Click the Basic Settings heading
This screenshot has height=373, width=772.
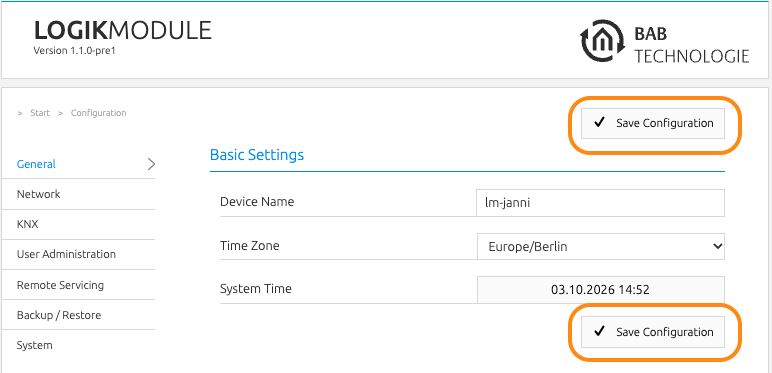tap(257, 155)
